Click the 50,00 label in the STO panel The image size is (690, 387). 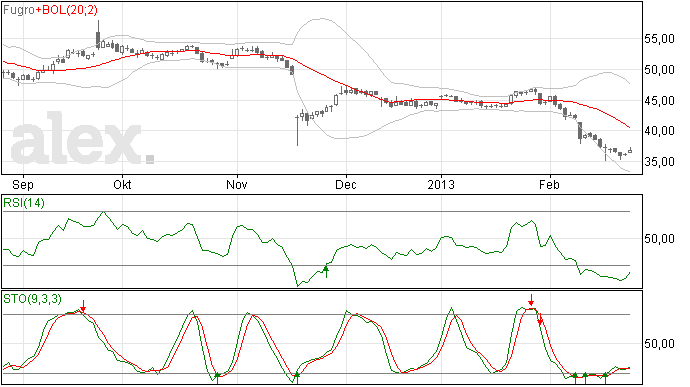pyautogui.click(x=659, y=344)
